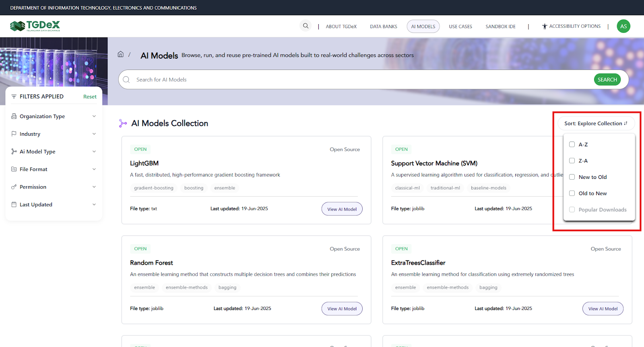Image resolution: width=644 pixels, height=347 pixels.
Task: Expand the File Format filter chevron
Action: coord(94,169)
